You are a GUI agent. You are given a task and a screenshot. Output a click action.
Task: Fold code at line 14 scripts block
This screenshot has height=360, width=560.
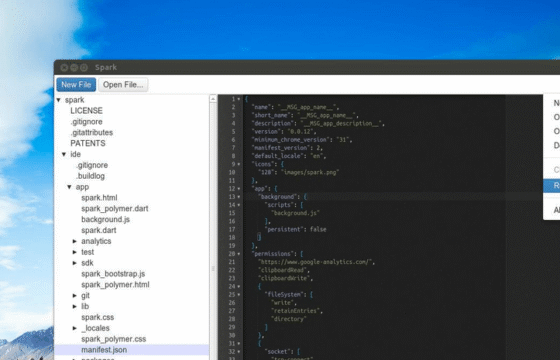click(x=239, y=205)
